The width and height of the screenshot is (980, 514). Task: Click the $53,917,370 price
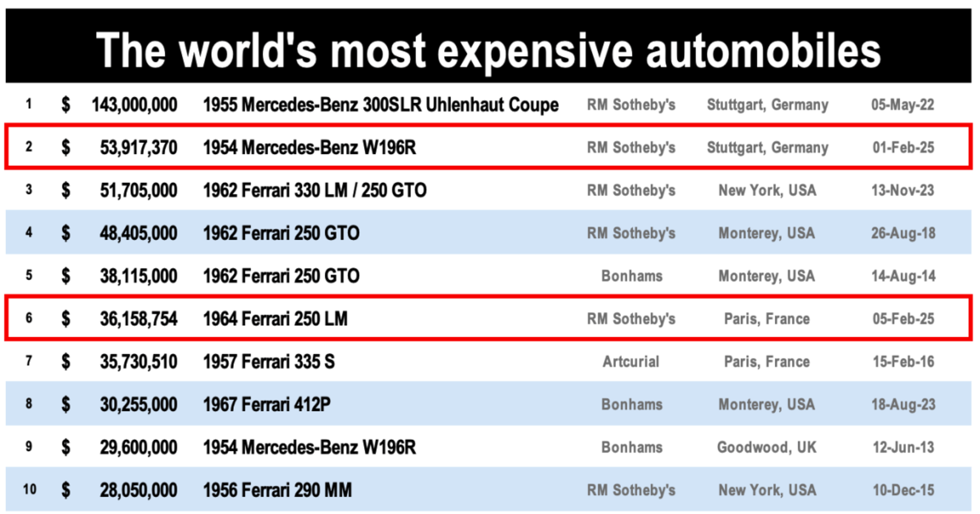[x=138, y=148]
